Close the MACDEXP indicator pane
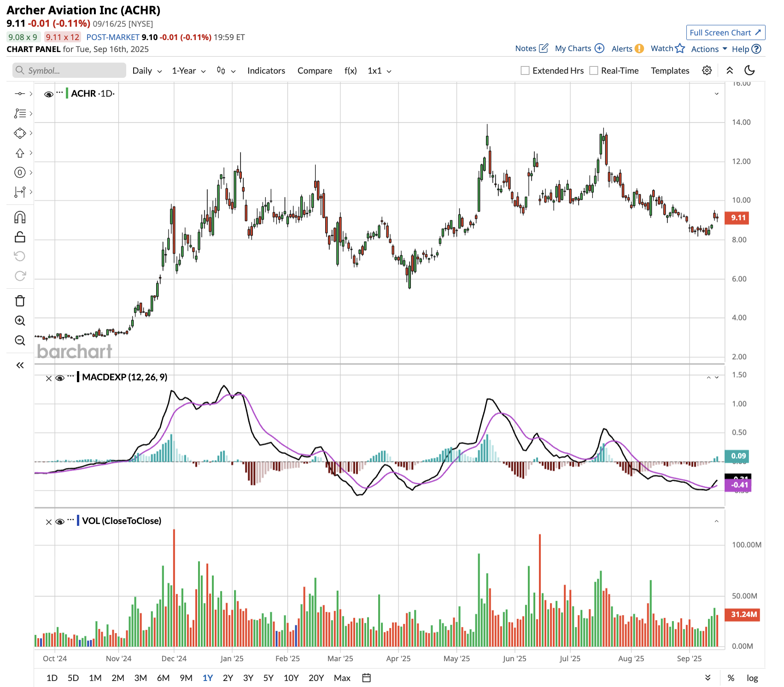This screenshot has height=687, width=784. pos(49,378)
